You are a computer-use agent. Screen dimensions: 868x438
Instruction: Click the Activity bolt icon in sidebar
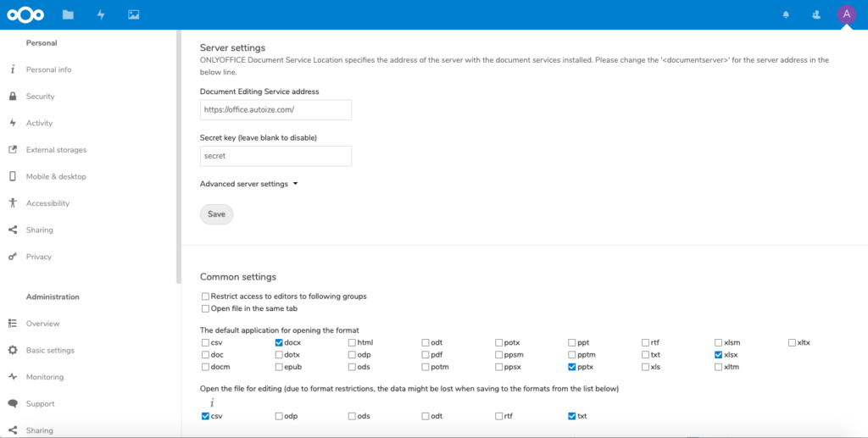[x=13, y=123]
